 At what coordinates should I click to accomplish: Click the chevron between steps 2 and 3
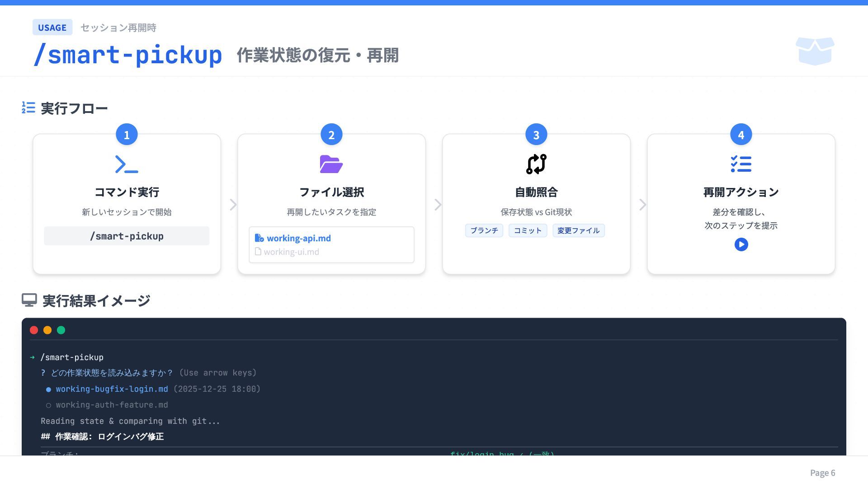click(x=438, y=205)
